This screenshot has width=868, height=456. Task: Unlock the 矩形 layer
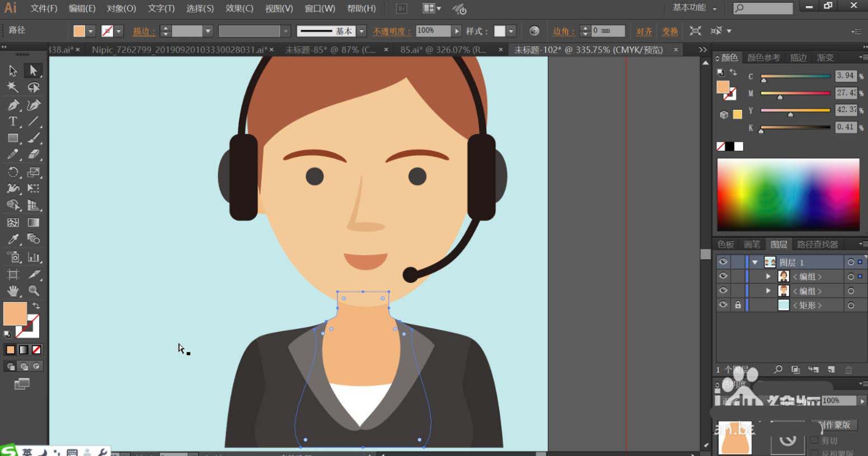point(738,305)
